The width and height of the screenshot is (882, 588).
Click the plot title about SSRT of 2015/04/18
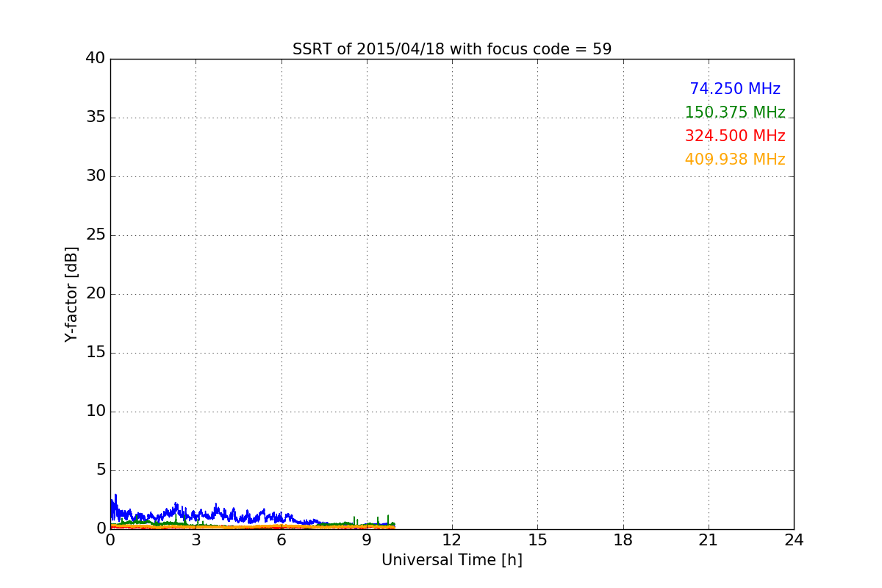(x=452, y=49)
